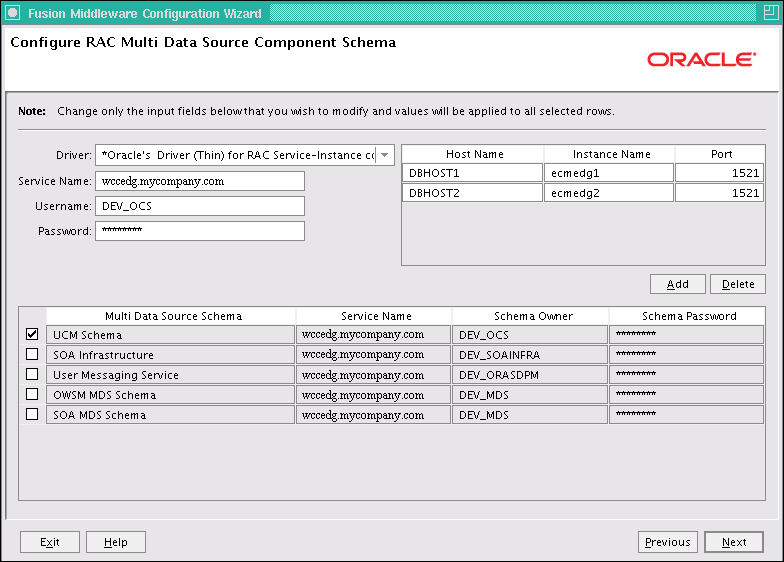Image resolution: width=784 pixels, height=562 pixels.
Task: Click the Host Name column header
Action: (x=474, y=154)
